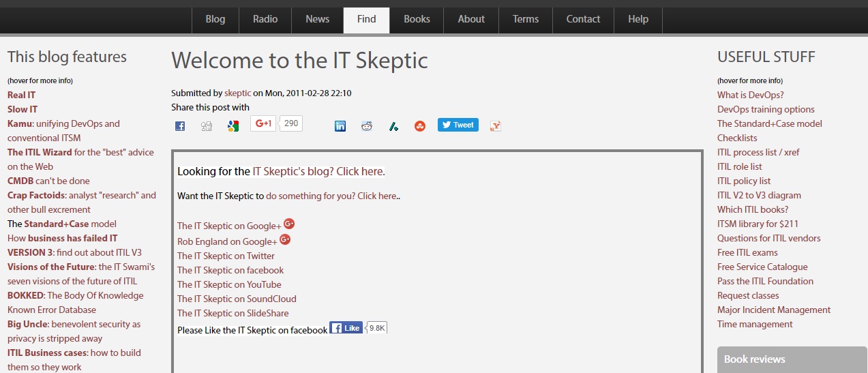Follow "do something for you? Click here" link
Image resolution: width=868 pixels, height=373 pixels.
tap(331, 196)
